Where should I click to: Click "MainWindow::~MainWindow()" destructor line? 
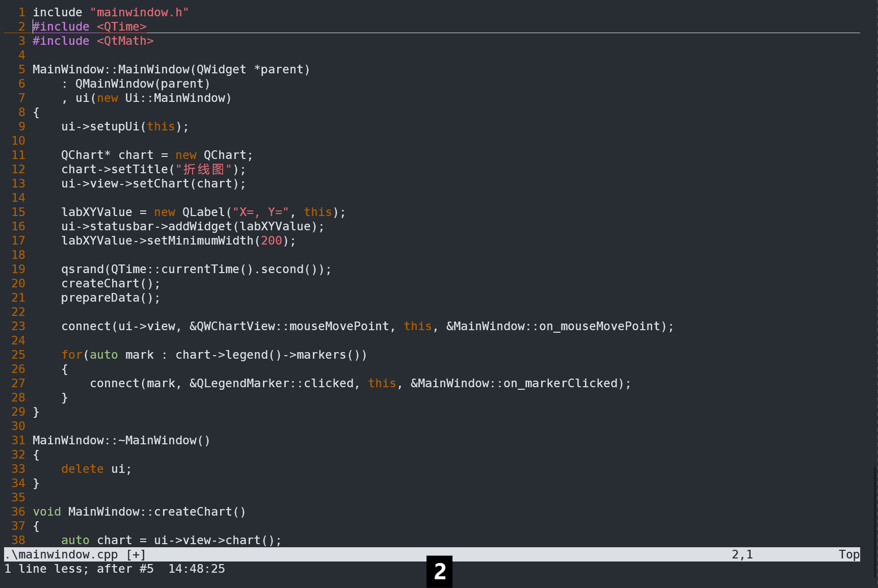coord(122,440)
